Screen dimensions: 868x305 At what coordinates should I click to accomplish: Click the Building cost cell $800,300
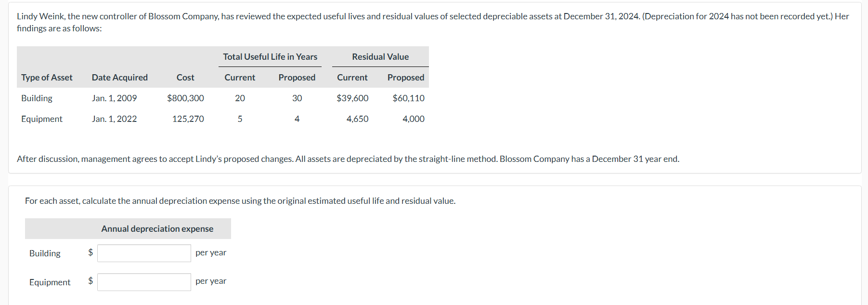pos(185,98)
